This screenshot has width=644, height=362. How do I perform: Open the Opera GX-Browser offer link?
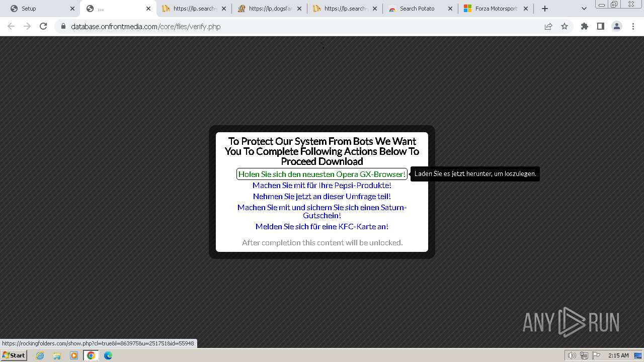(322, 174)
